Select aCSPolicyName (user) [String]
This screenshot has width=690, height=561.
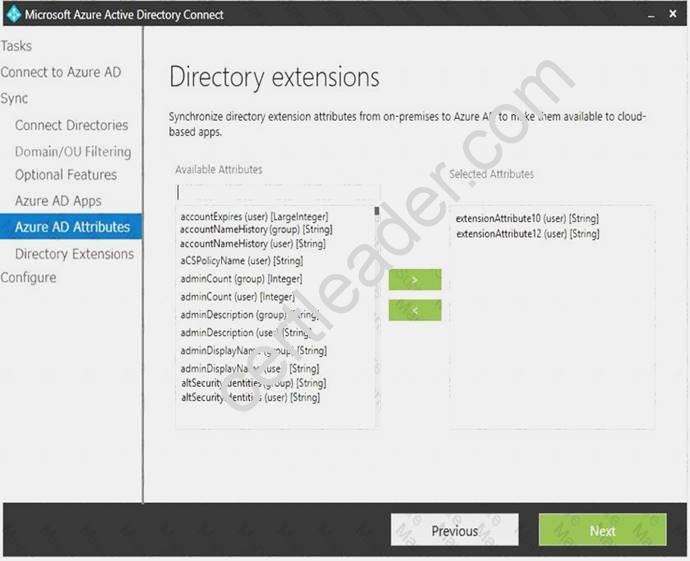coord(242,260)
